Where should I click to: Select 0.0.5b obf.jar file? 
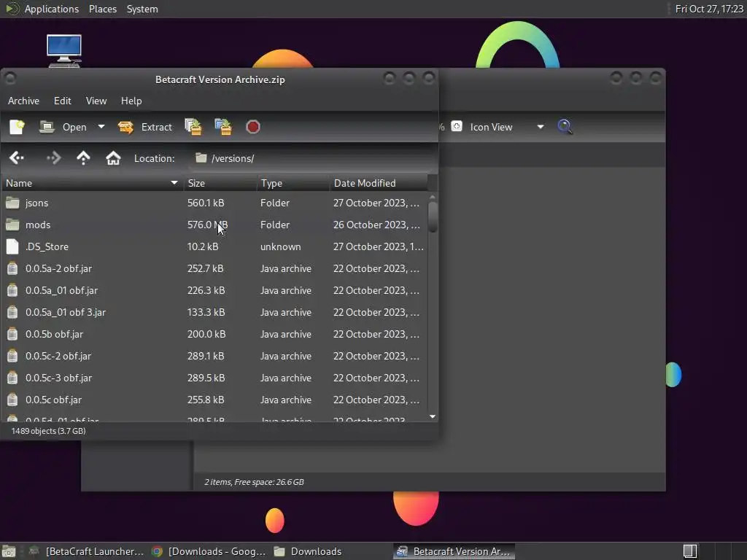coord(214,334)
